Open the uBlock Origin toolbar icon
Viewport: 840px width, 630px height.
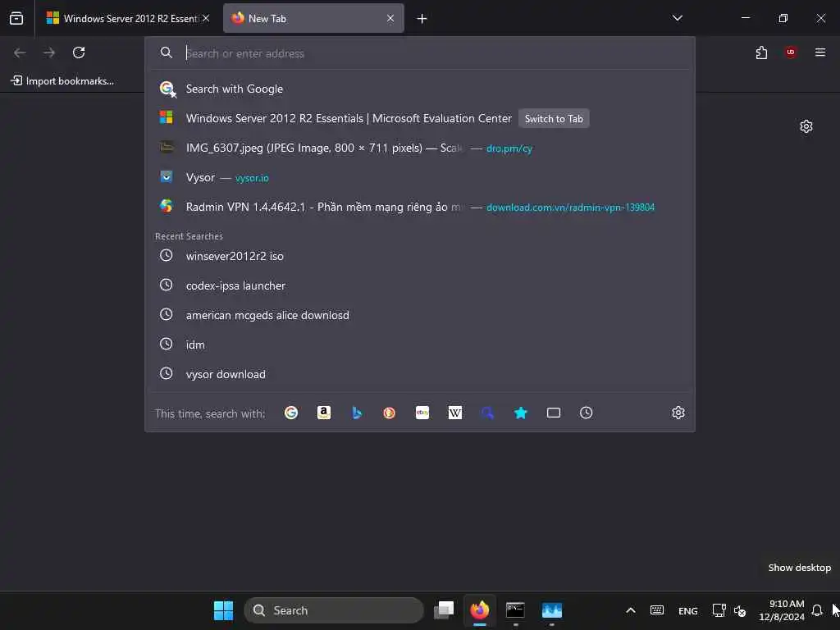[x=791, y=52]
